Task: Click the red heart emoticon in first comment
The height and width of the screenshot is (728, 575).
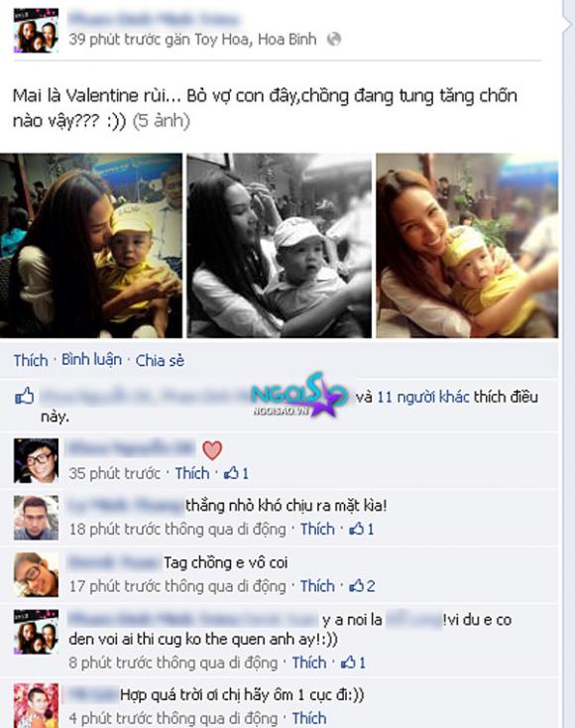Action: coord(212,450)
